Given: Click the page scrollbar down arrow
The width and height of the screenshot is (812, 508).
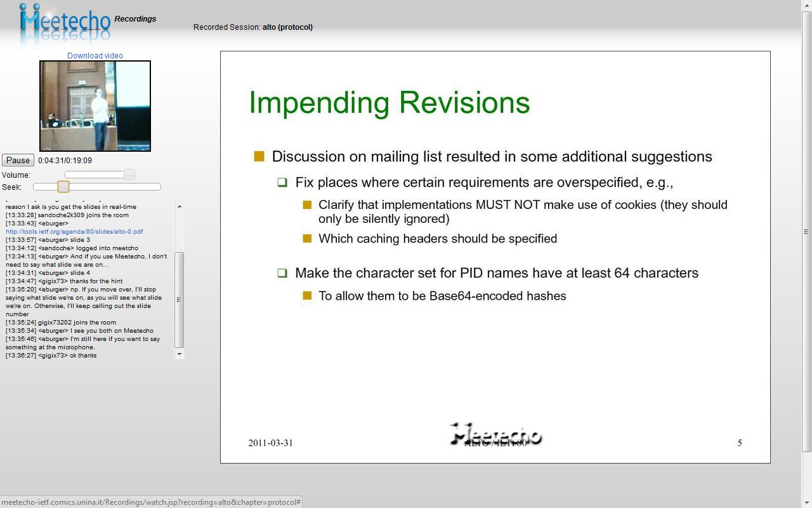Looking at the screenshot, I should click(807, 502).
